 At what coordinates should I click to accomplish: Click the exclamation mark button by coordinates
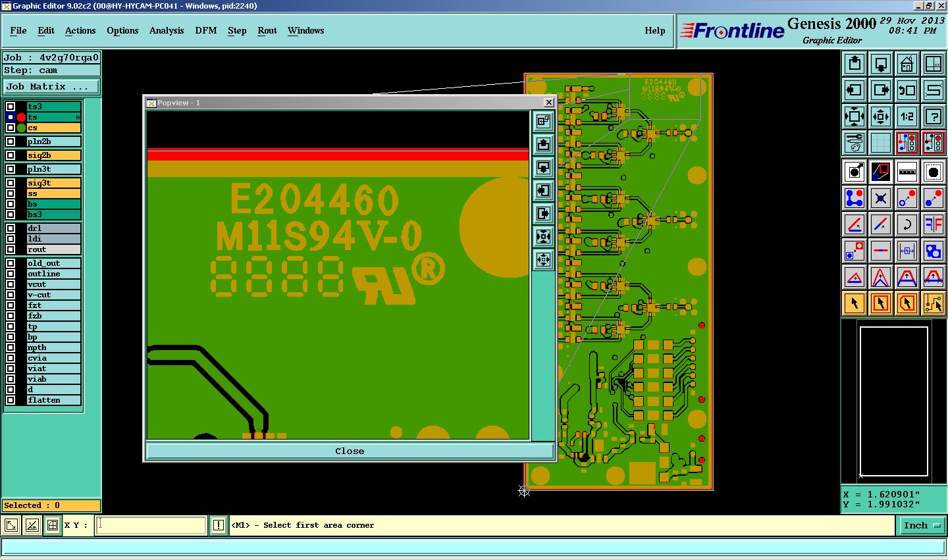pos(219,525)
